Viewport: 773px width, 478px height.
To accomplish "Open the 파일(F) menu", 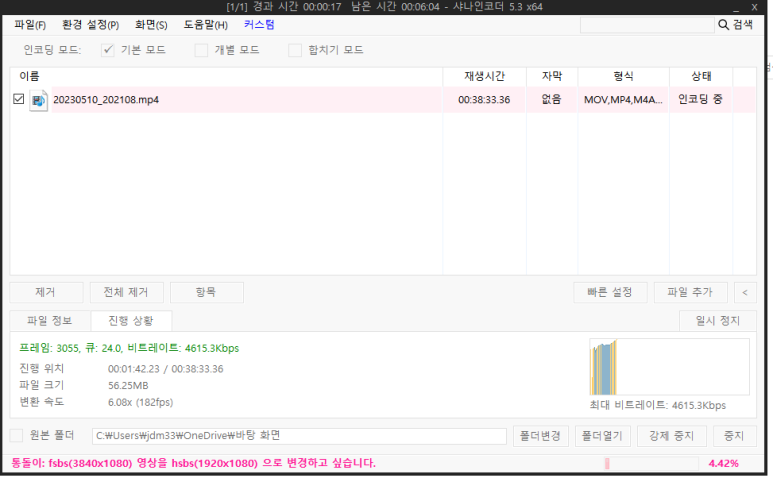I will [x=30, y=25].
